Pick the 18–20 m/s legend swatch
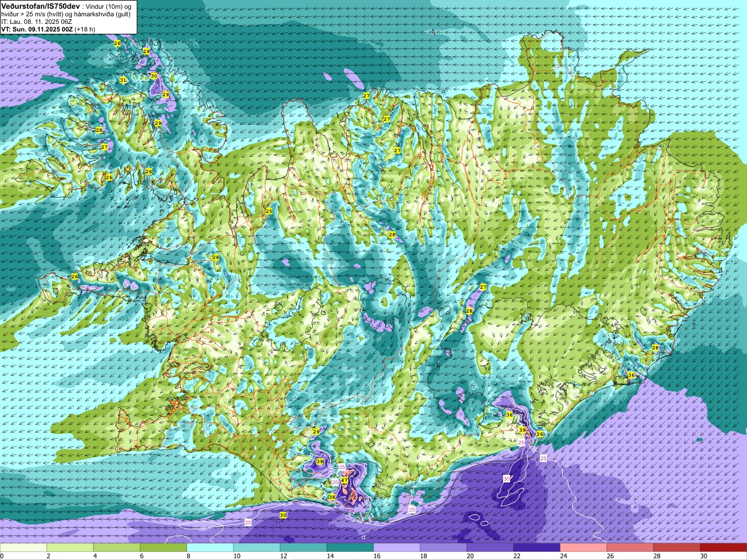747x560 pixels. (x=444, y=548)
